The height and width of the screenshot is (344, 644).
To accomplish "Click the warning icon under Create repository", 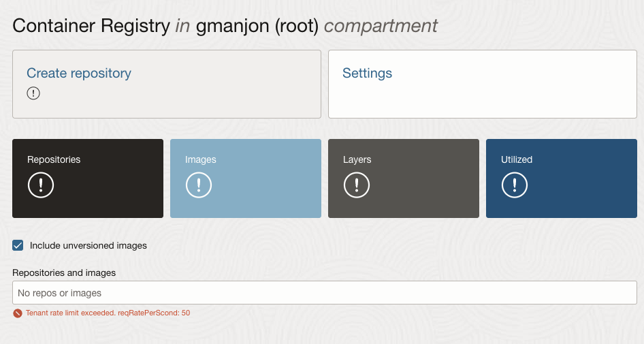I will 33,93.
